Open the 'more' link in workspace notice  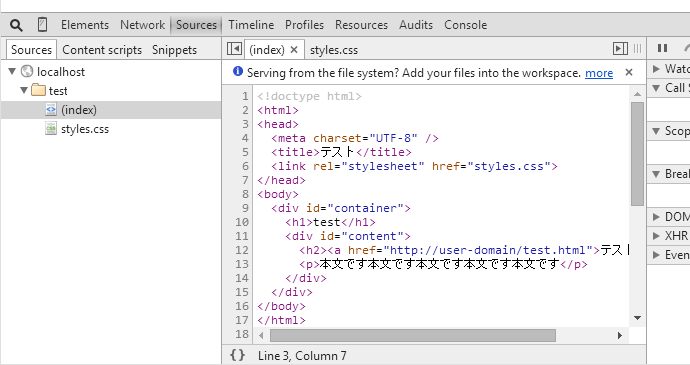[599, 73]
